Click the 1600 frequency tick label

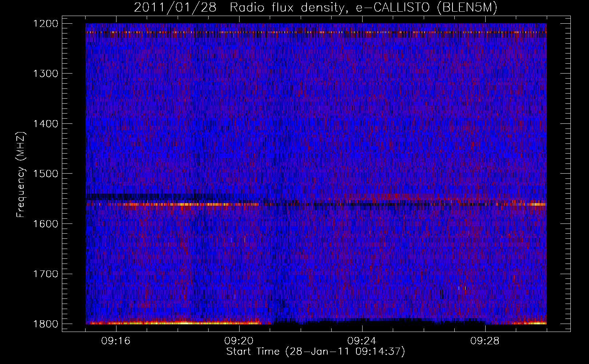(46, 224)
